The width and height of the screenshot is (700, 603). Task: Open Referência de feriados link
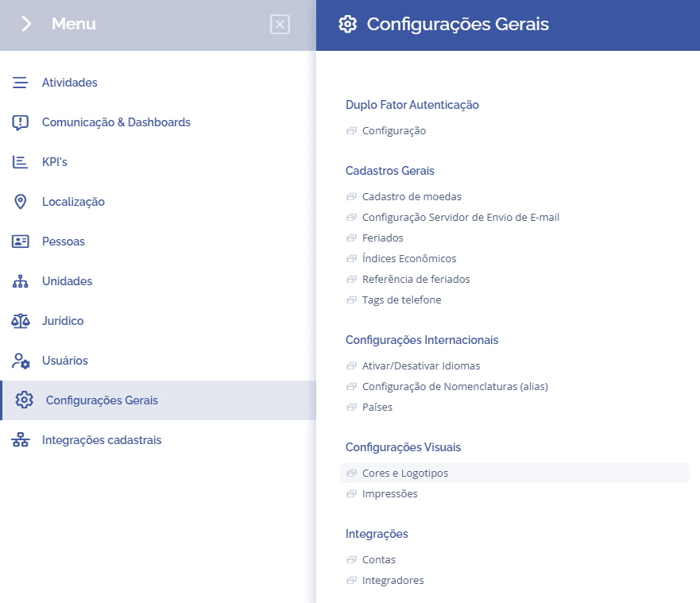click(x=416, y=280)
